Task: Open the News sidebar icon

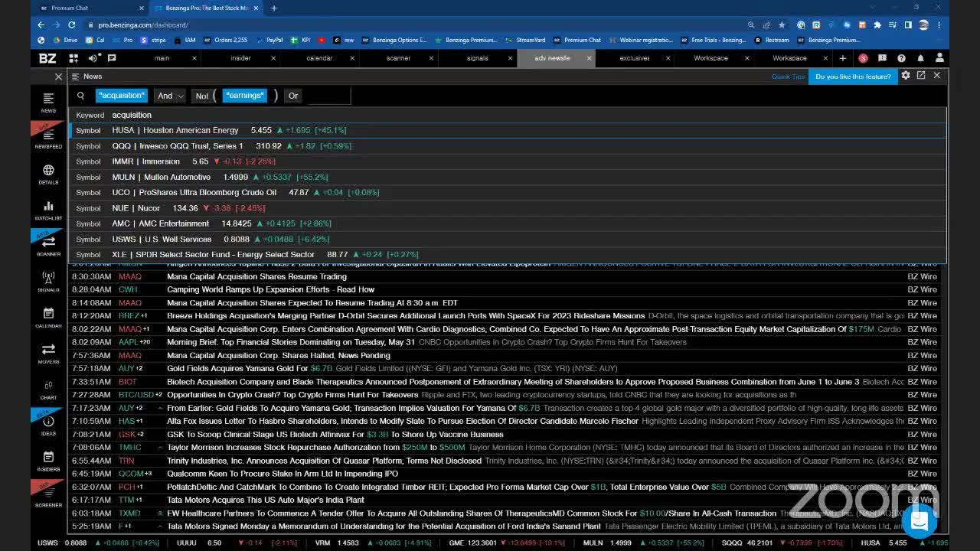Action: click(x=48, y=103)
